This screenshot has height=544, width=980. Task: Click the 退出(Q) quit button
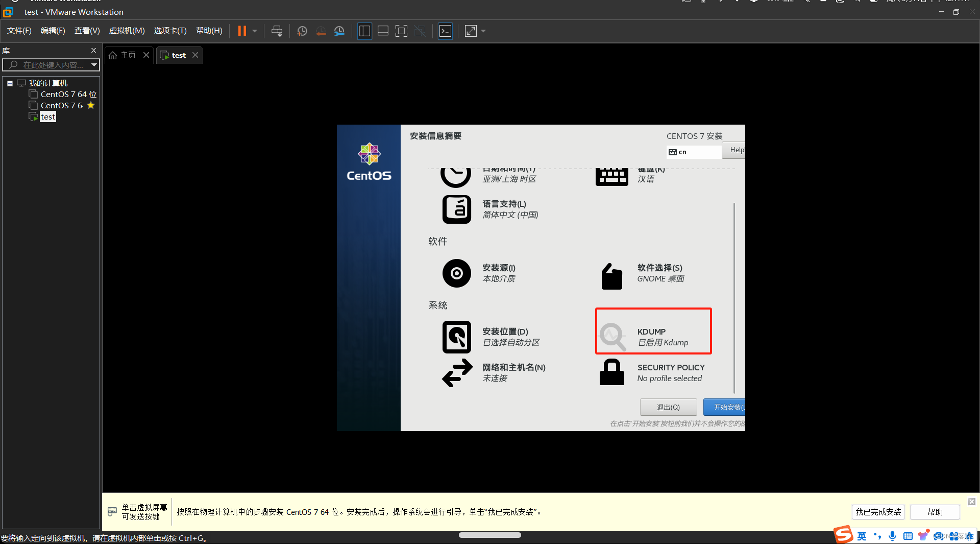(668, 407)
